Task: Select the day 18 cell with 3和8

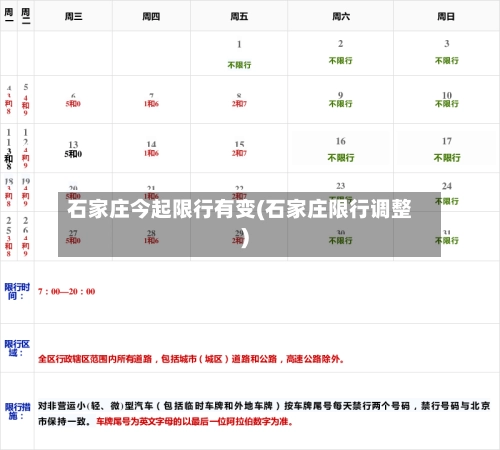Action: click(9, 192)
